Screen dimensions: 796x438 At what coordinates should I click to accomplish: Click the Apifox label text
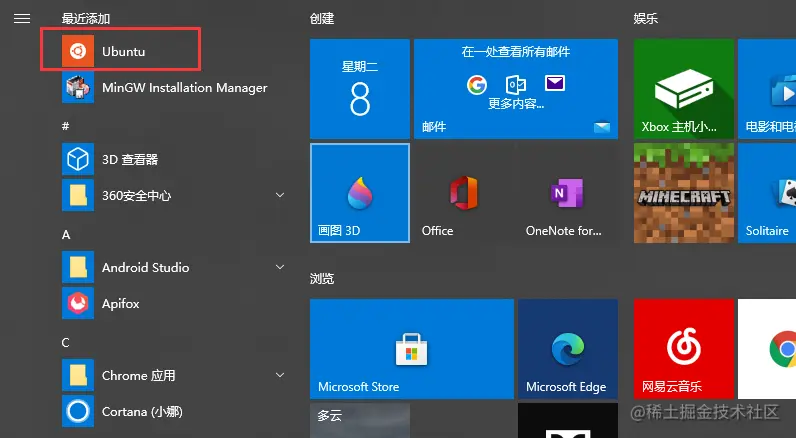tap(121, 304)
